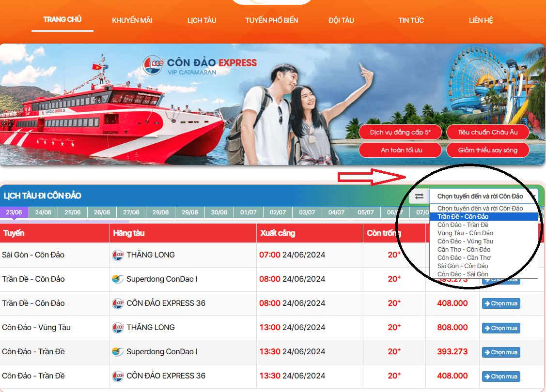Click THĂNG LONG logo icon in Sài Gòn row
546x392 pixels.
tap(118, 255)
